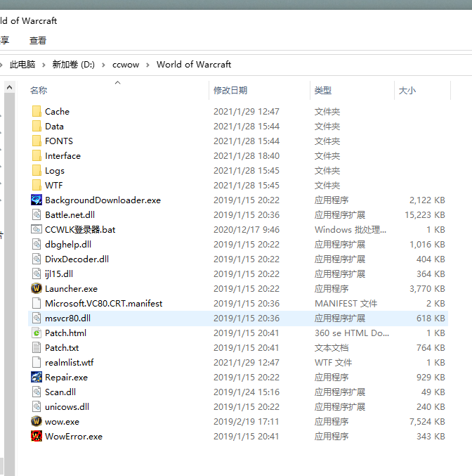Click the dbghelp.dll file icon
The image size is (472, 476).
coord(37,245)
